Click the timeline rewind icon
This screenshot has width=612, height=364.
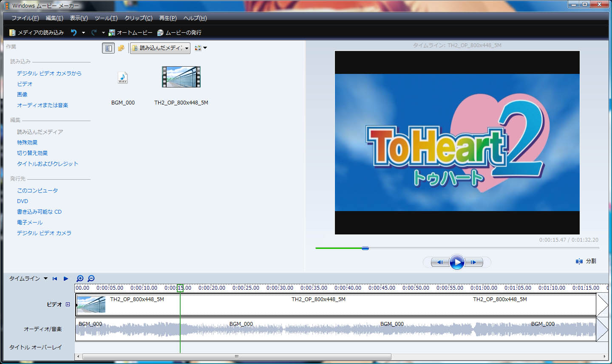pyautogui.click(x=55, y=279)
